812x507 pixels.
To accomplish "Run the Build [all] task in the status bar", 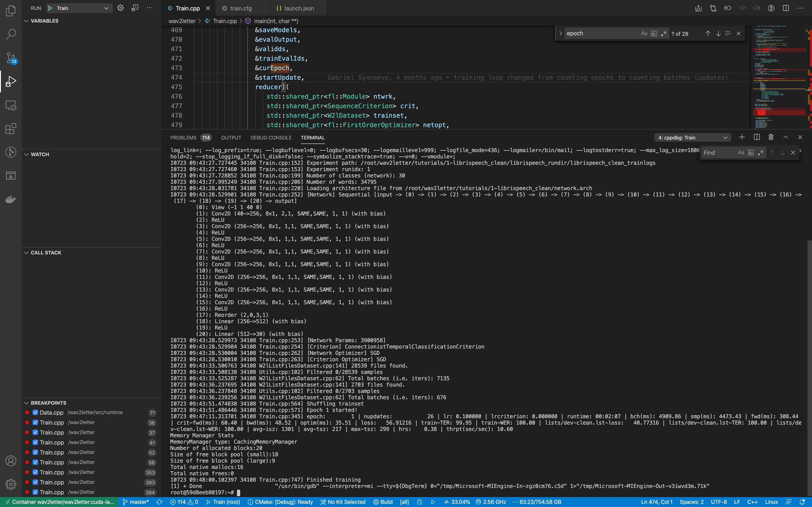I will (383, 502).
